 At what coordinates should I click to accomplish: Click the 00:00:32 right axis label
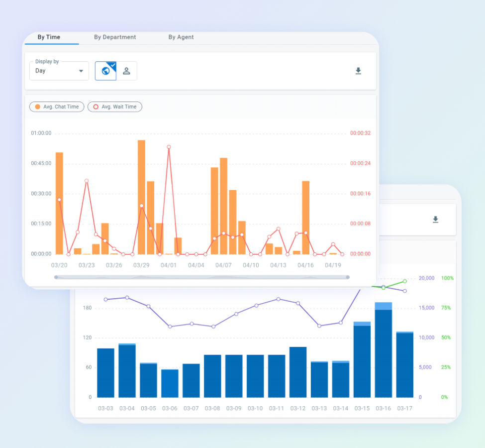[360, 133]
